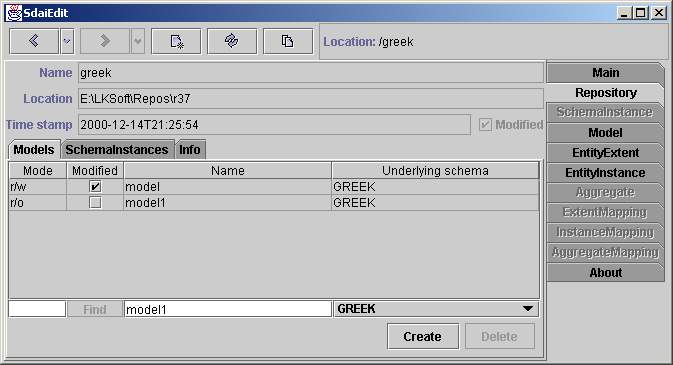The width and height of the screenshot is (673, 365).
Task: Toggle the Modified checkbox for model row
Action: click(95, 186)
